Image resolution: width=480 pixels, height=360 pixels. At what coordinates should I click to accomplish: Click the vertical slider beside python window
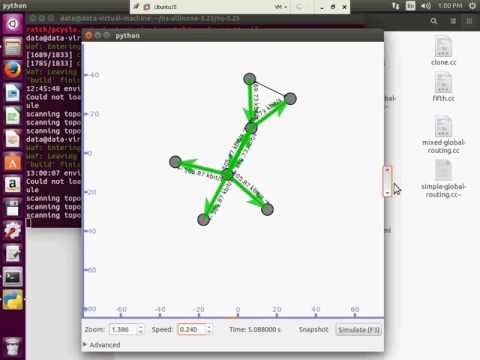pyautogui.click(x=387, y=181)
